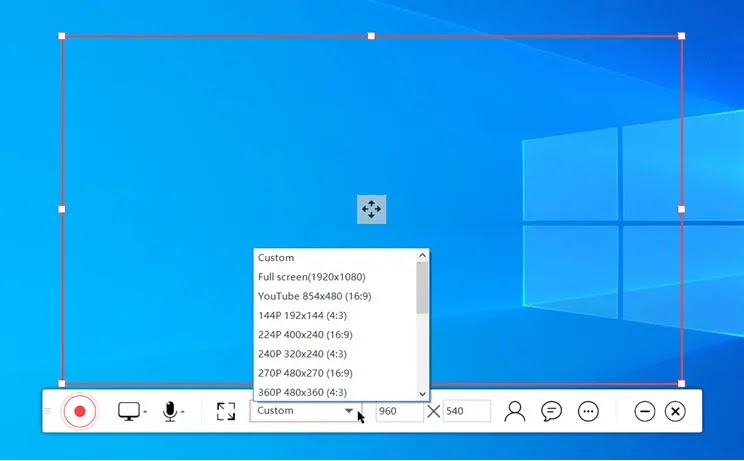Open the user account icon
The image size is (744, 461).
click(514, 411)
